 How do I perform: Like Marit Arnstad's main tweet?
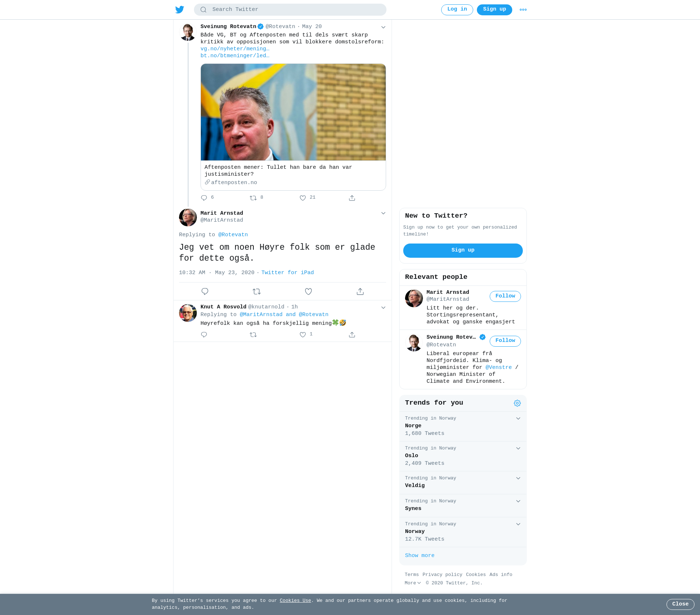click(308, 291)
